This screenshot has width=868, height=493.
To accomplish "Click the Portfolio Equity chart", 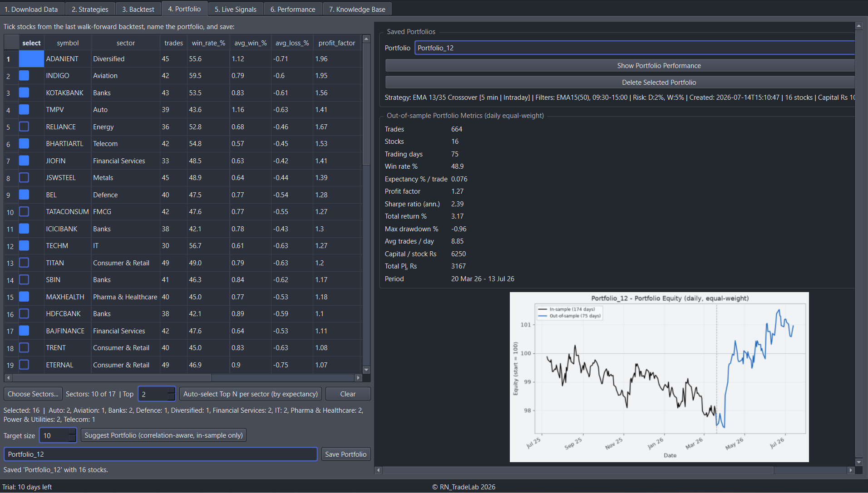I will pyautogui.click(x=659, y=377).
